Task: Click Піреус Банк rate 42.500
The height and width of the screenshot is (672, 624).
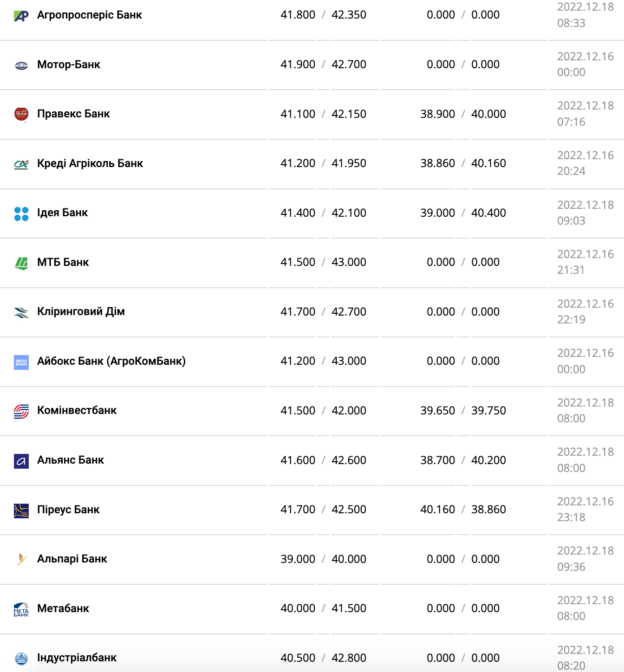Action: click(349, 510)
